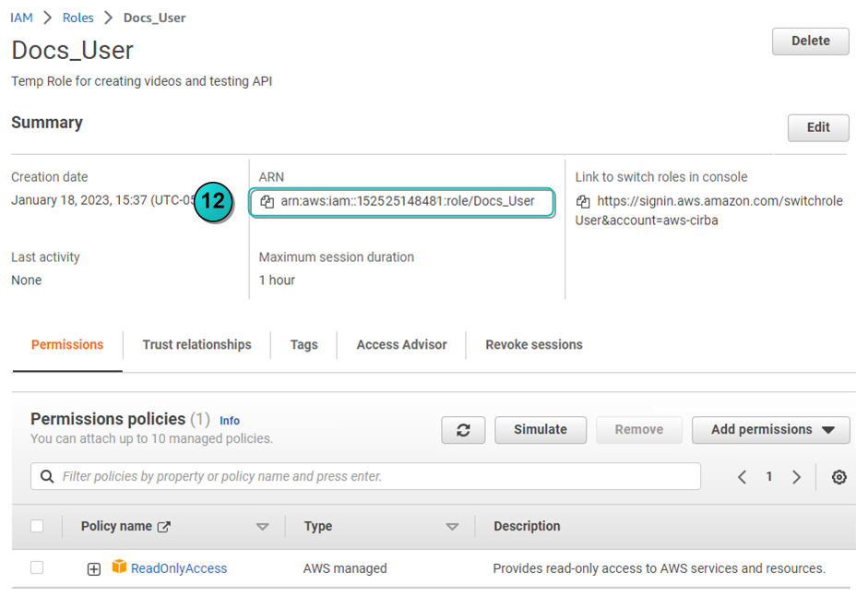Click the 'None' last activity value
Viewport: 868px width, 597px height.
click(x=27, y=281)
